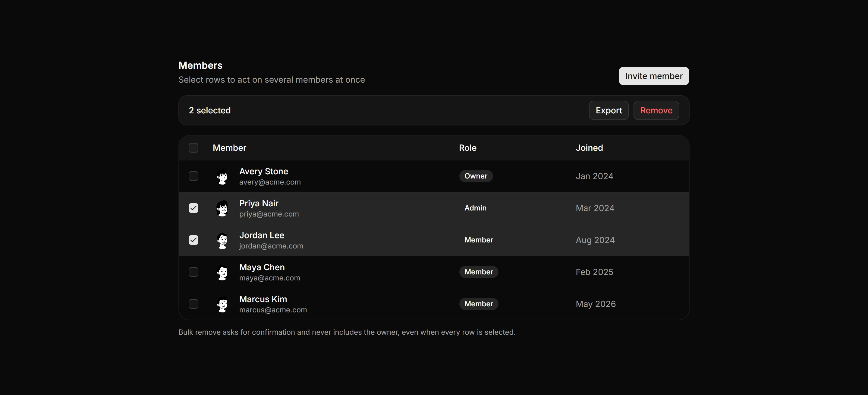This screenshot has height=395, width=868.
Task: Export the selected members
Action: pos(609,110)
